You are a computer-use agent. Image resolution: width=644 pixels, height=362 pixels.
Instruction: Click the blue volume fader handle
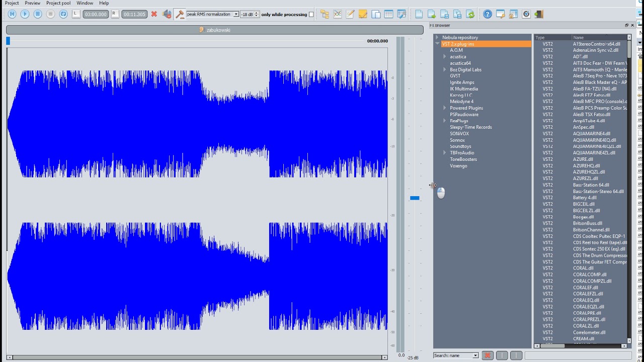[415, 198]
